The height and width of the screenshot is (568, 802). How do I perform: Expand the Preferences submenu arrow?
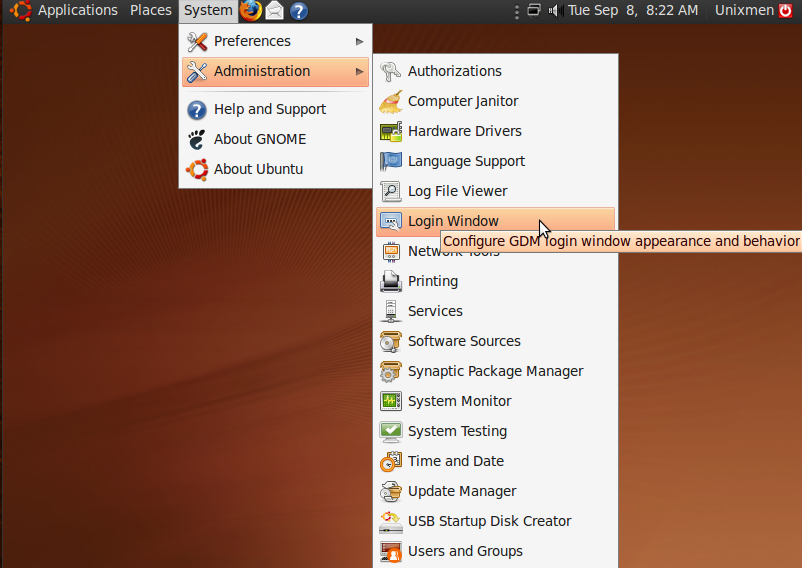coord(360,41)
